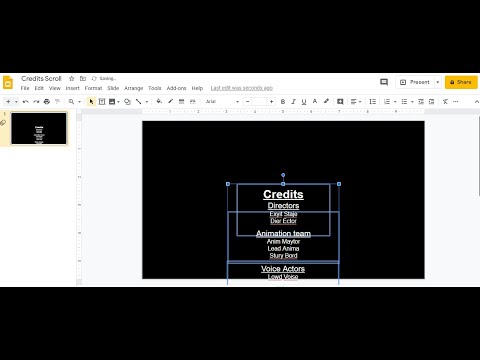Click the border dash icon

click(x=193, y=101)
